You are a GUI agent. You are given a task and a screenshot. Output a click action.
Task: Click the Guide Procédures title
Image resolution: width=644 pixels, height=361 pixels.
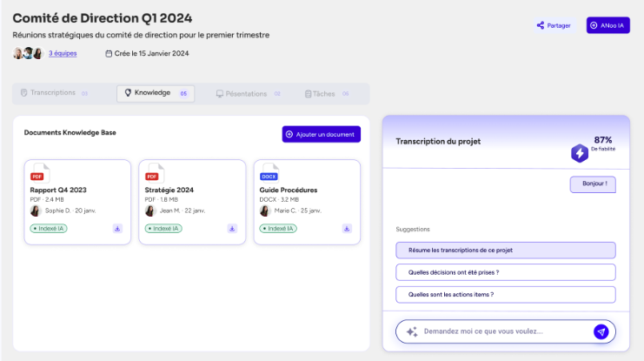pyautogui.click(x=289, y=190)
